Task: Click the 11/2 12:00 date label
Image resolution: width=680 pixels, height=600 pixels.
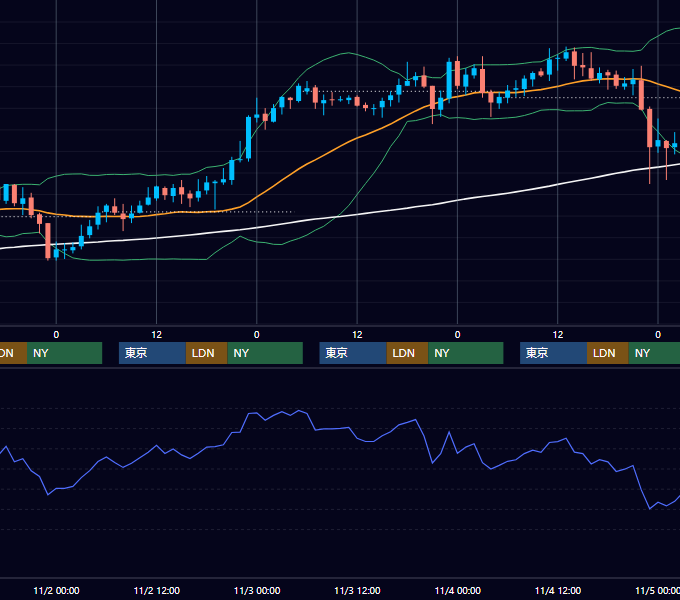Action: 157,590
